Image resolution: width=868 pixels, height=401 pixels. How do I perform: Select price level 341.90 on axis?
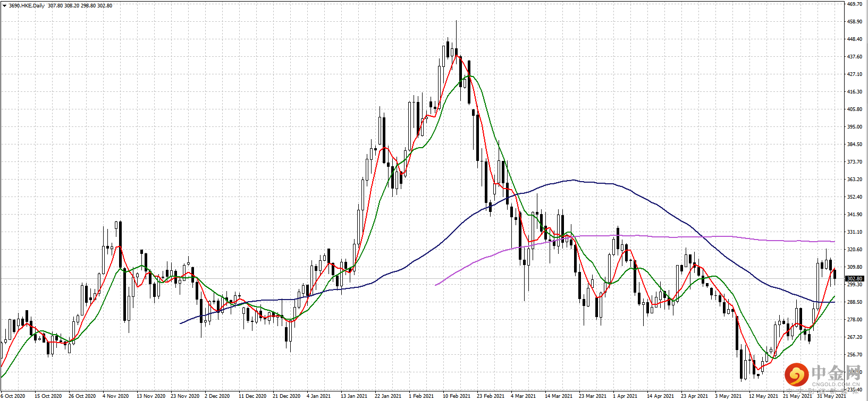tap(855, 215)
